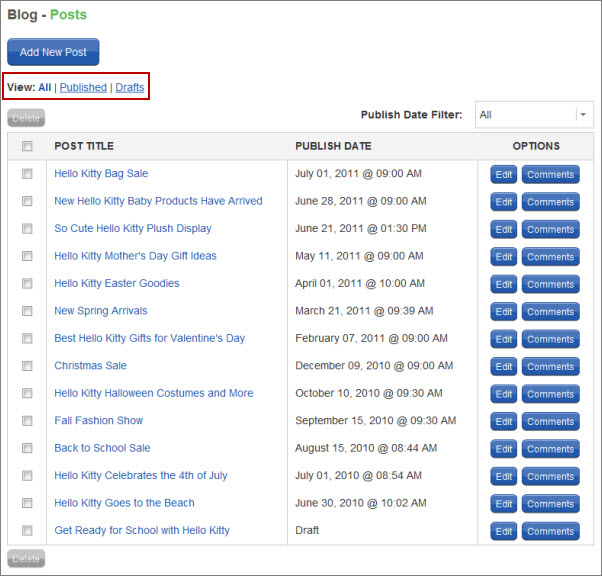
Task: Tick checkbox for New Spring Arrivals
Action: [27, 311]
